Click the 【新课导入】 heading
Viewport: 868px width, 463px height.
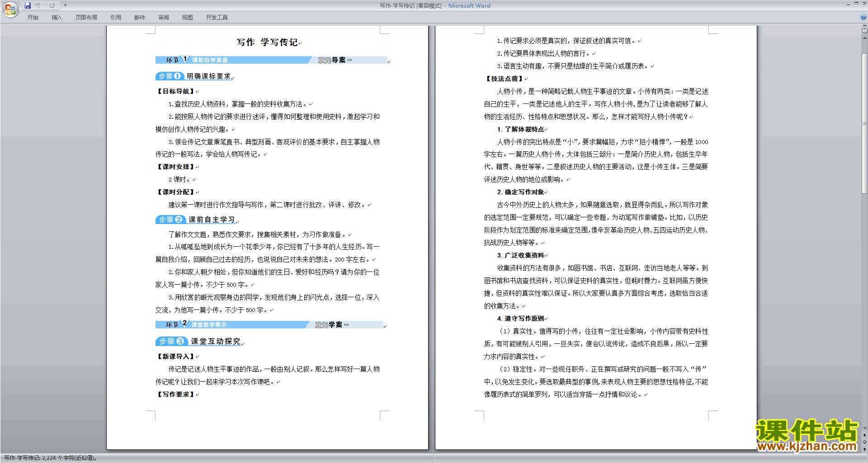(x=176, y=356)
